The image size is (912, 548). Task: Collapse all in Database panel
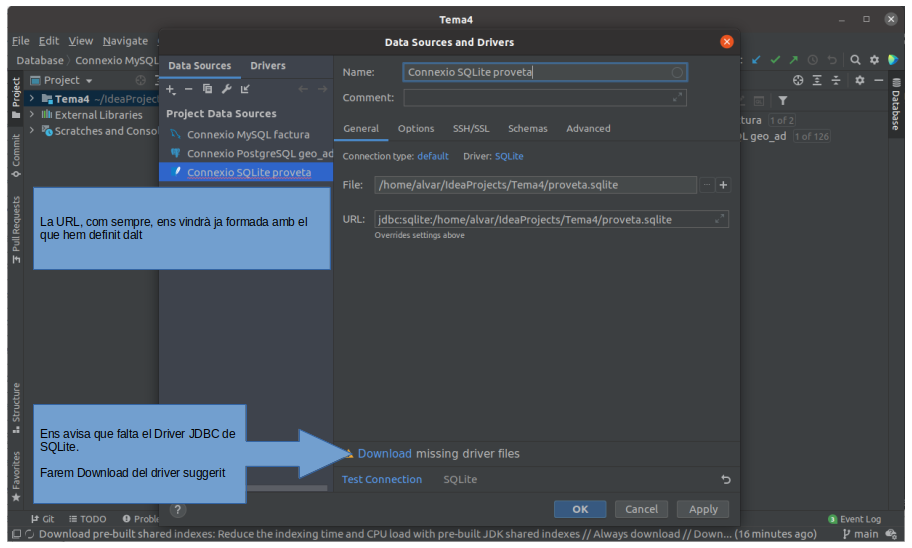(x=836, y=80)
